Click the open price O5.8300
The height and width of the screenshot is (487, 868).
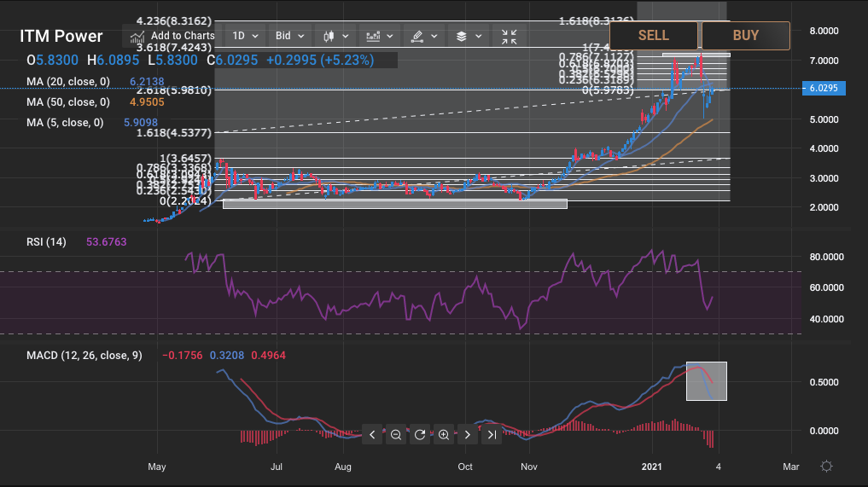point(52,61)
